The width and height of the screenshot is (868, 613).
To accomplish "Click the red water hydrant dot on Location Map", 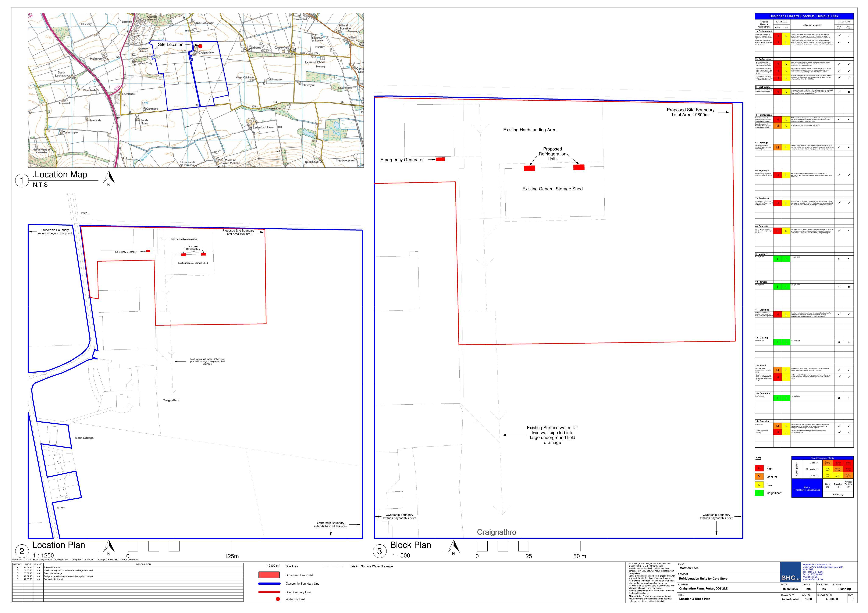I will [200, 46].
